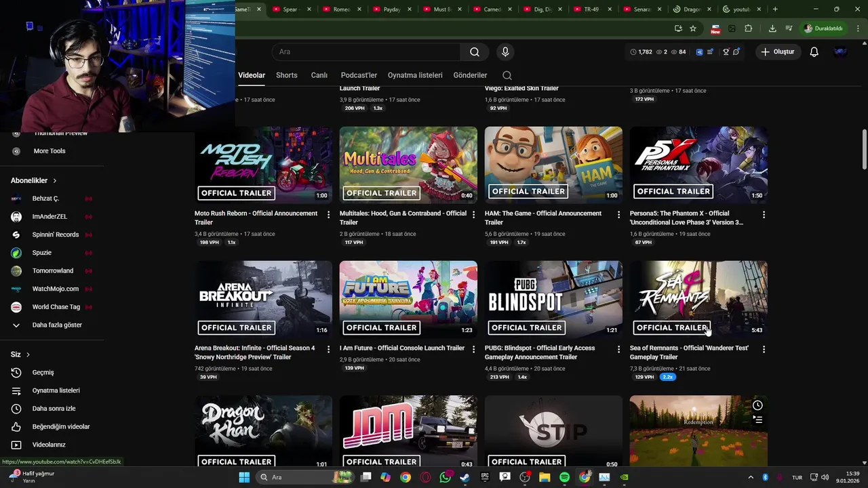
Task: Switch to the Shorts tab
Action: pos(287,75)
